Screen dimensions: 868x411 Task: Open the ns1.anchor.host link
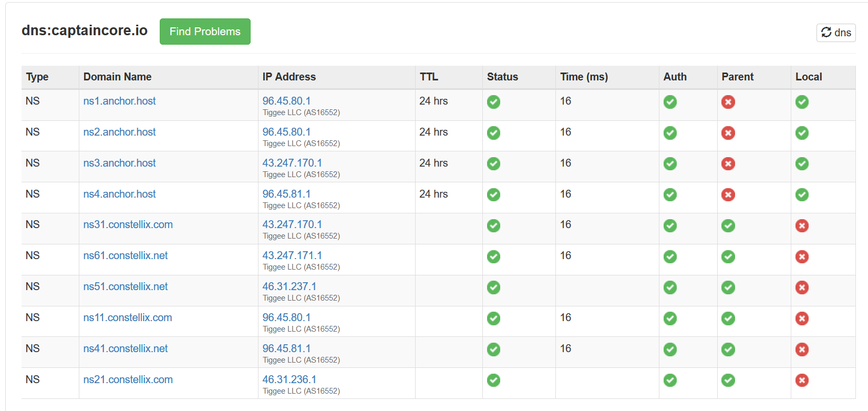(119, 101)
